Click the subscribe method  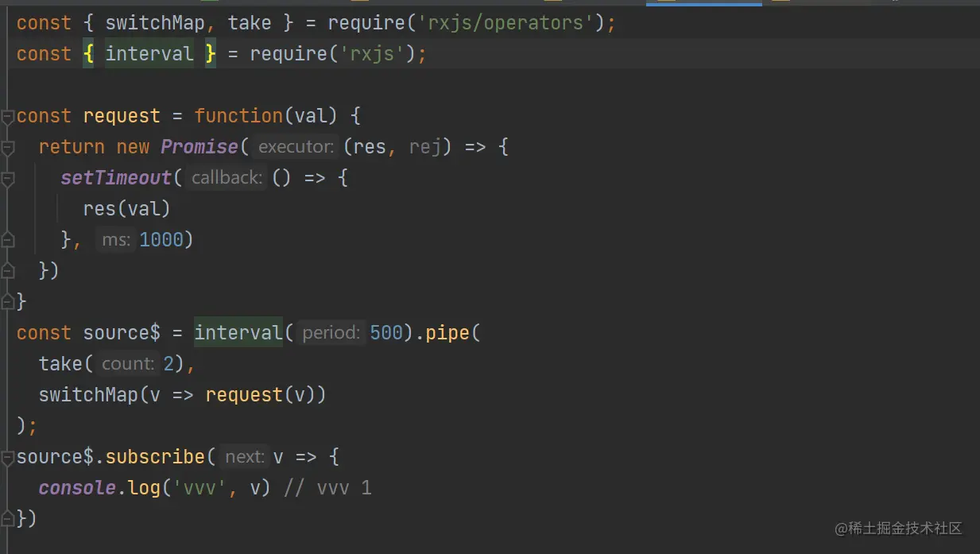155,457
